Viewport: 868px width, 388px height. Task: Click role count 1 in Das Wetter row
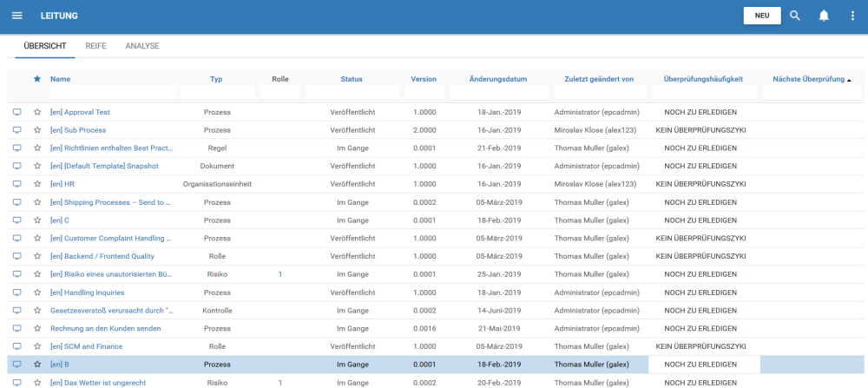pyautogui.click(x=280, y=383)
